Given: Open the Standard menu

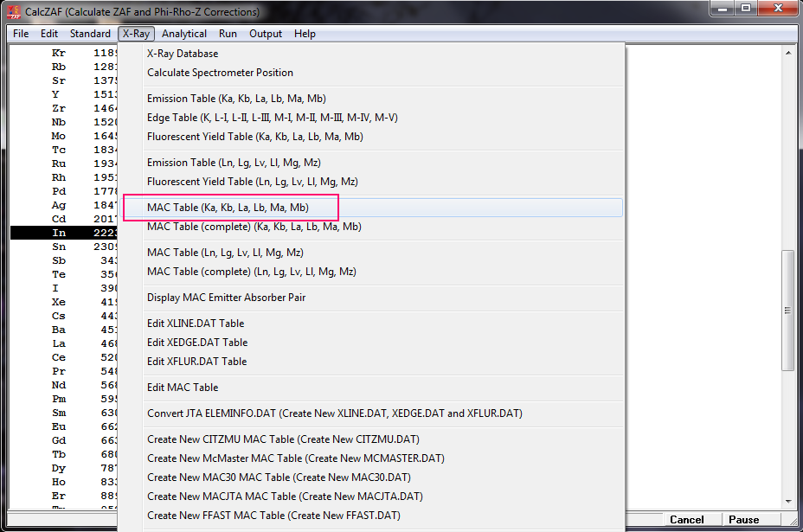Looking at the screenshot, I should click(90, 34).
